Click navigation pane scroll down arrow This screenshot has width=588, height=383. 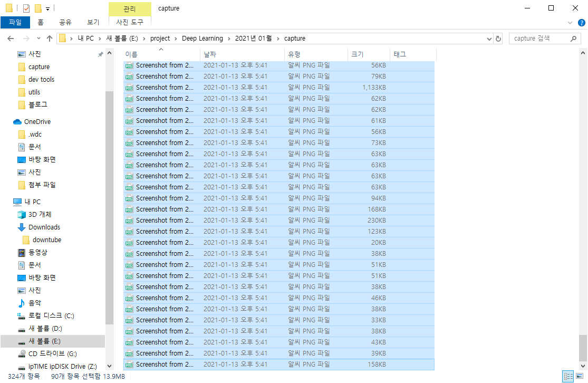click(x=109, y=366)
